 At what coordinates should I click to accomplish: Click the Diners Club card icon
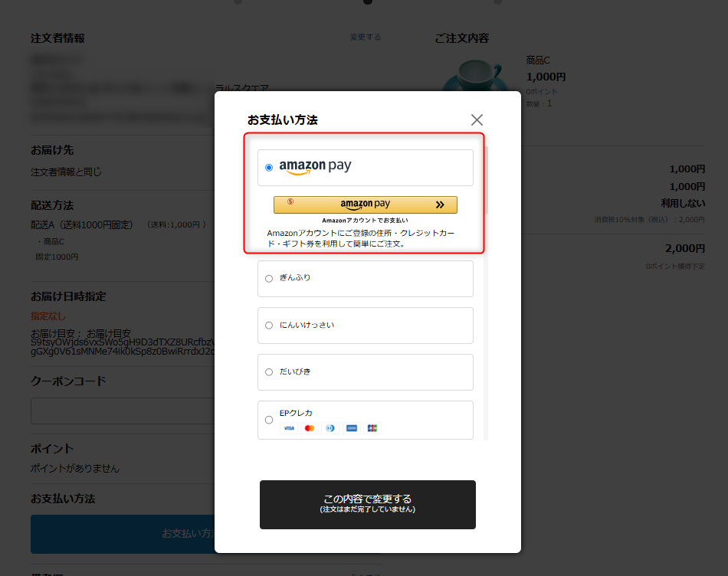click(x=330, y=428)
